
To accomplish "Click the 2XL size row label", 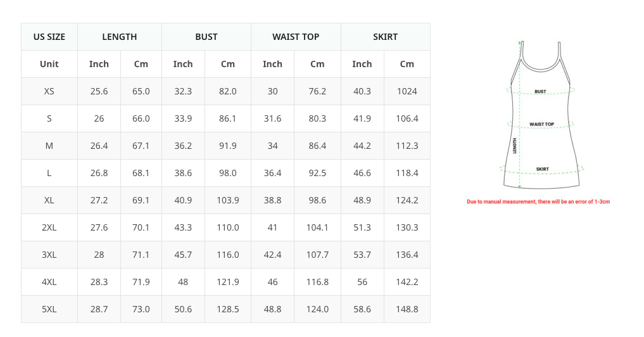I will coord(49,227).
